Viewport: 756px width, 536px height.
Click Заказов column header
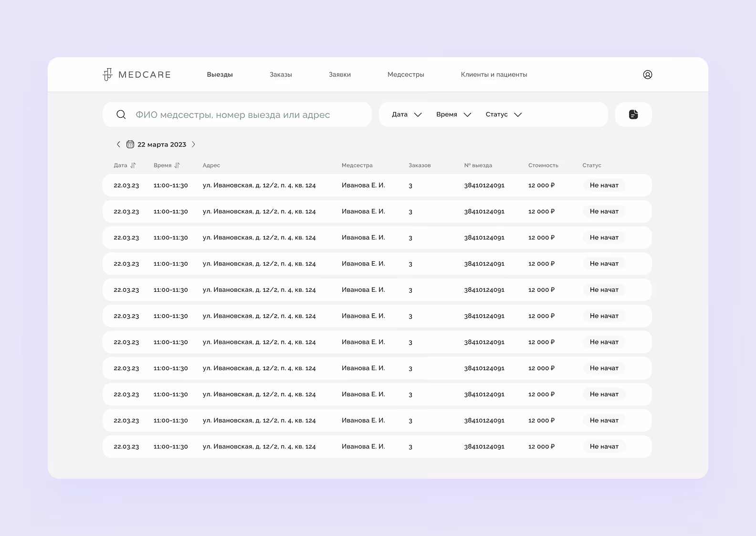click(x=420, y=165)
